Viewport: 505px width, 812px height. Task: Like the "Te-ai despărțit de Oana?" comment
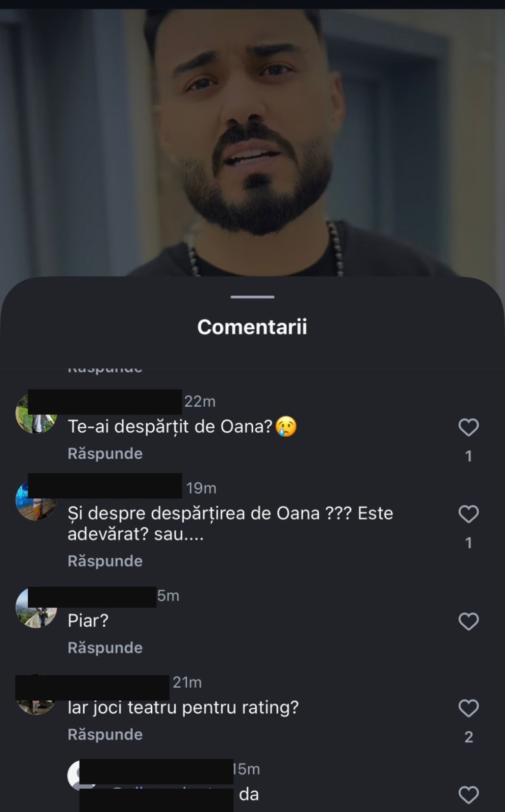468,427
